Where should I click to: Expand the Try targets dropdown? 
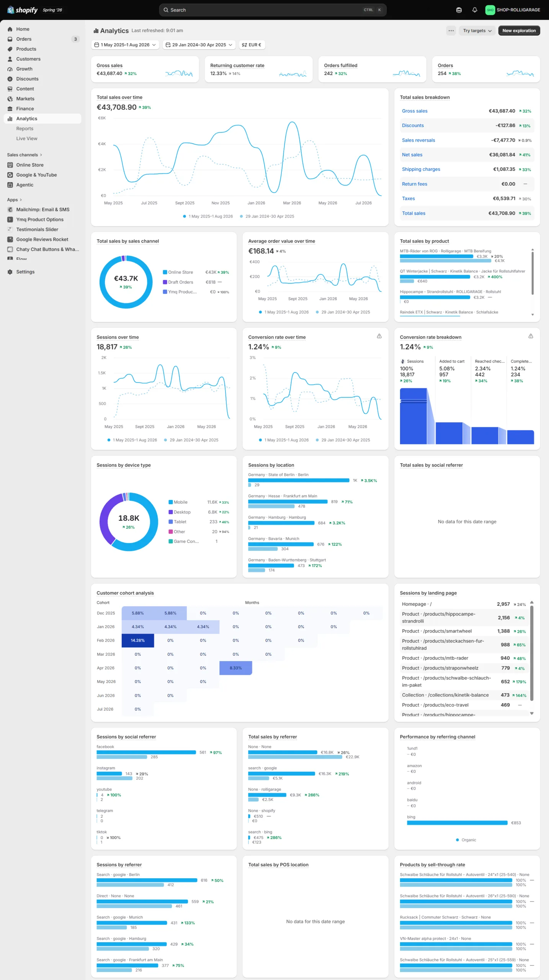click(477, 31)
